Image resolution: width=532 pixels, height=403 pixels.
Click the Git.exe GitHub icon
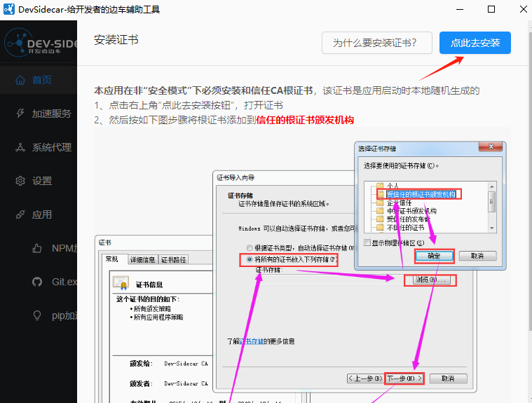37,282
